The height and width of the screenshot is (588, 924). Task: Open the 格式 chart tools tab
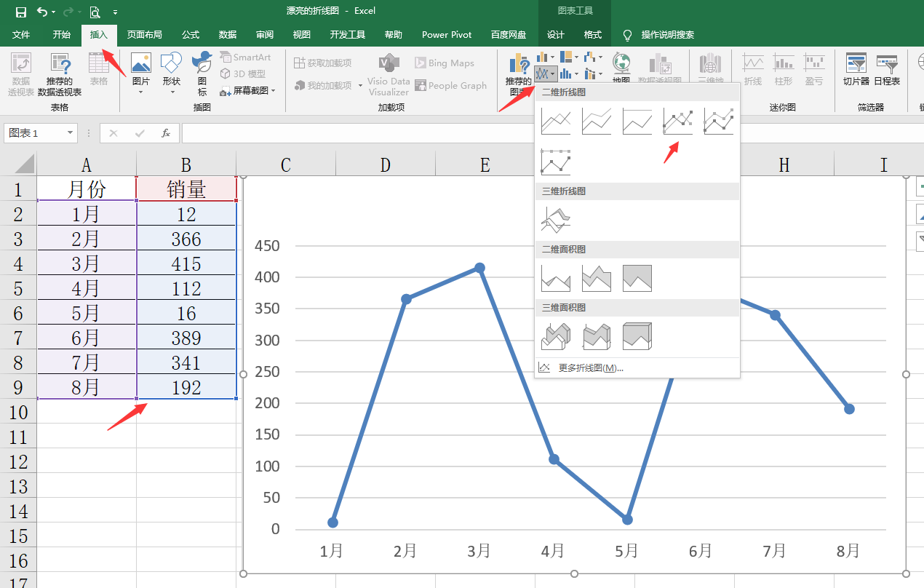[593, 34]
